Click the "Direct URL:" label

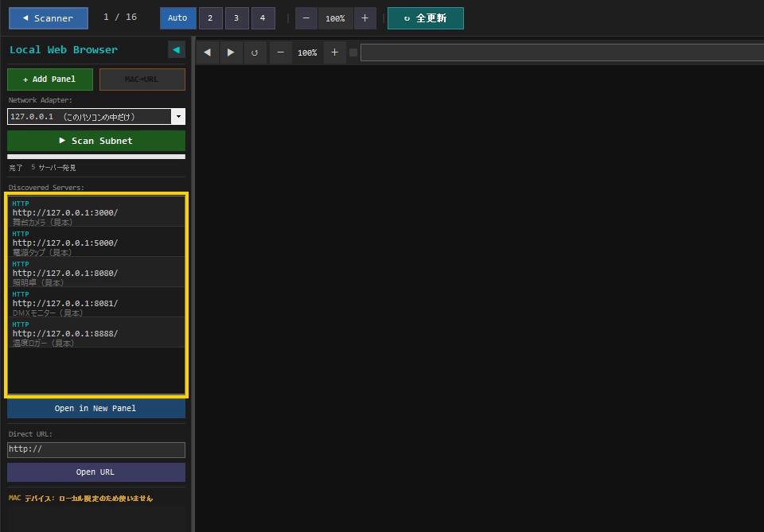point(30,434)
